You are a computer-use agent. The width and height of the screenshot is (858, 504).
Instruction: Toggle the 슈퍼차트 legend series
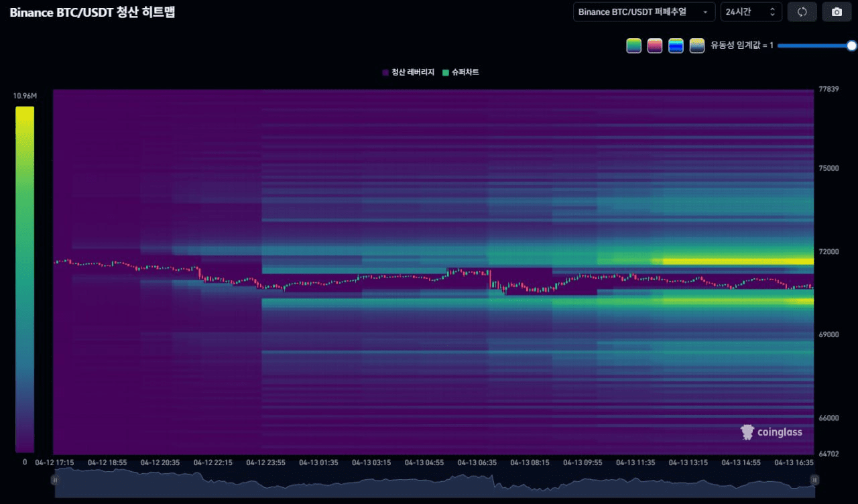[461, 72]
